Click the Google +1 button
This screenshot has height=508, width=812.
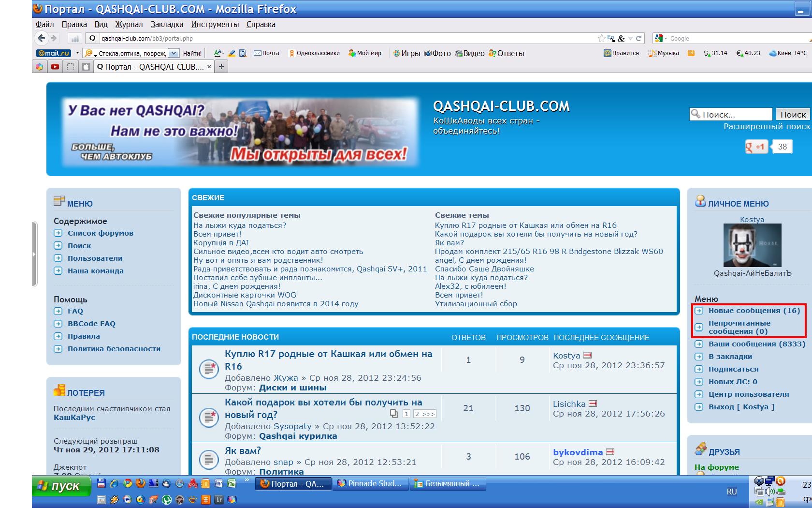(x=756, y=147)
